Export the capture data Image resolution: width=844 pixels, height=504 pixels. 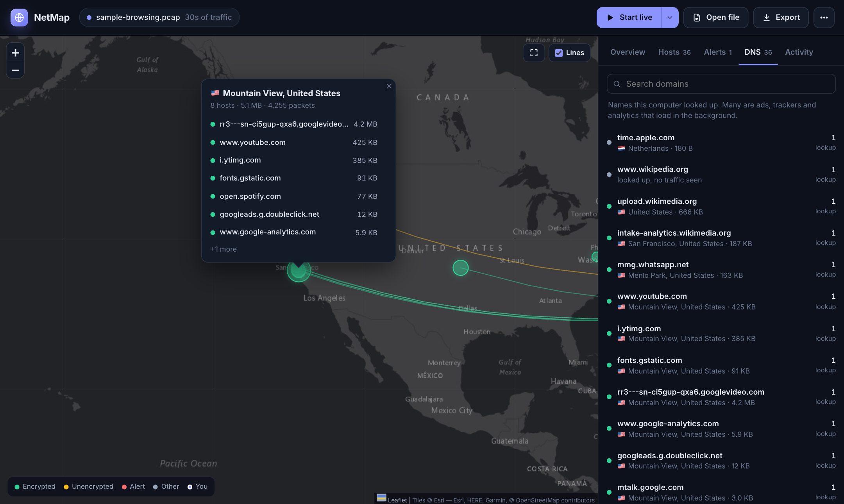781,18
